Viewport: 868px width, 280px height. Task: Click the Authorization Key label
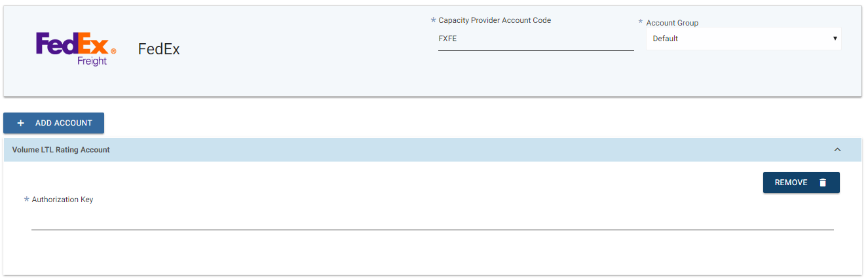click(x=62, y=200)
